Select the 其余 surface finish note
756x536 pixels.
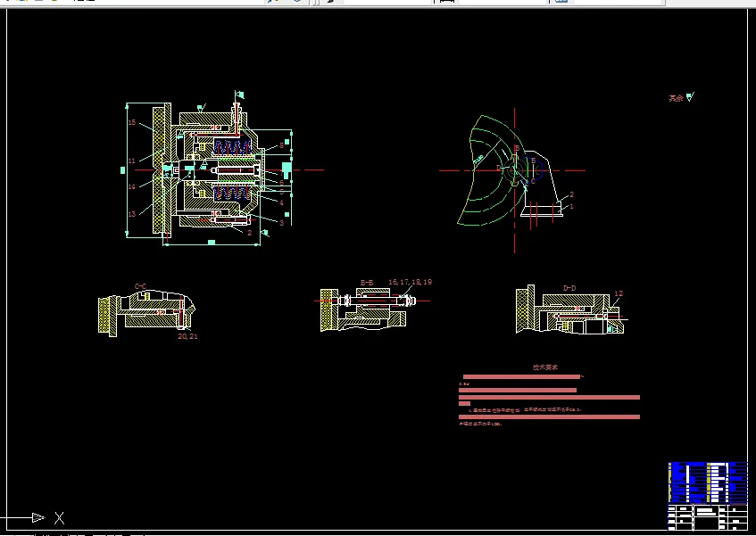coord(676,98)
